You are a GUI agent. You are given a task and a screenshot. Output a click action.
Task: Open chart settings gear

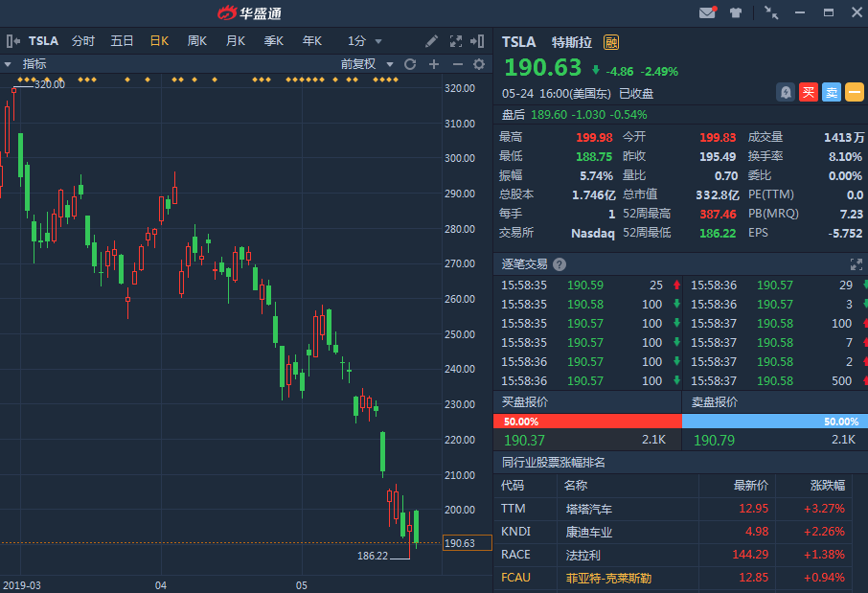click(x=479, y=64)
